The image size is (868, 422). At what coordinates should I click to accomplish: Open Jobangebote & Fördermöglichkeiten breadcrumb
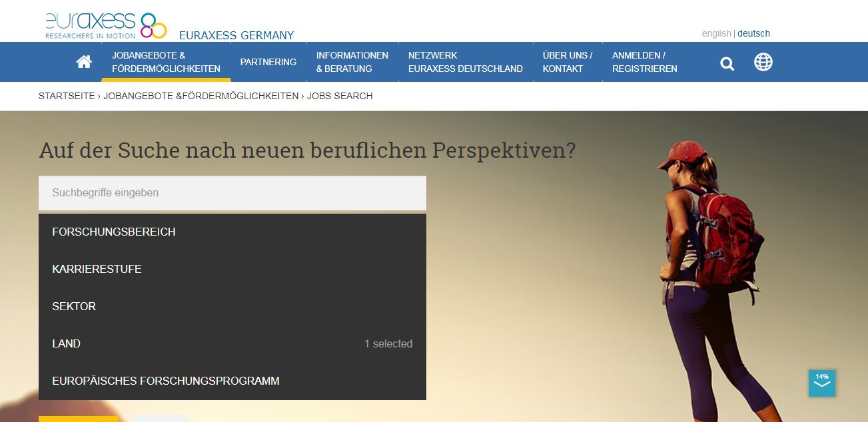click(x=201, y=96)
